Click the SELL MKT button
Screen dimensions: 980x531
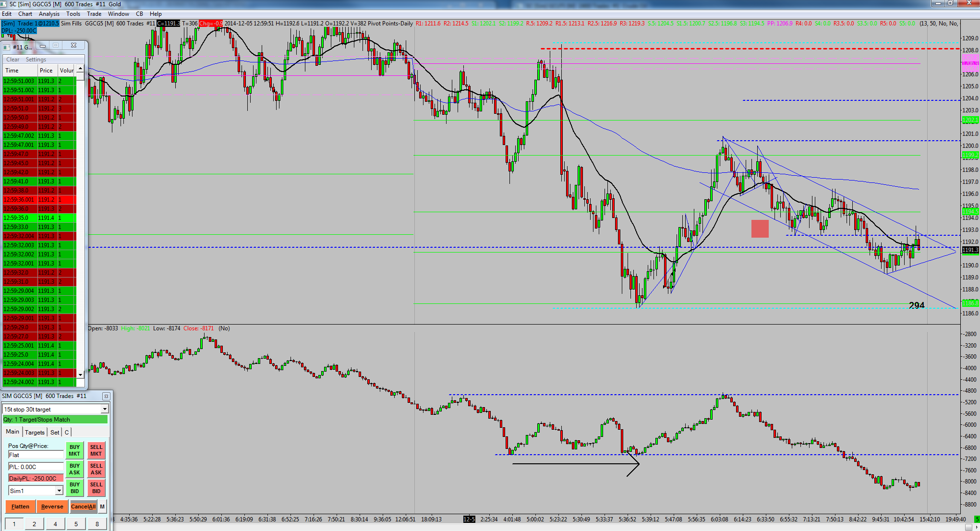[x=96, y=450]
